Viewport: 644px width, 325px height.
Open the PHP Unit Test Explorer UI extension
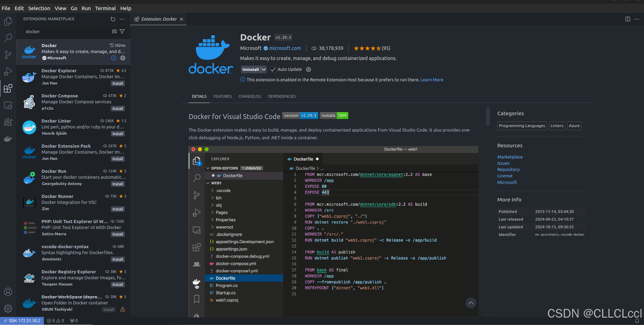(73, 228)
